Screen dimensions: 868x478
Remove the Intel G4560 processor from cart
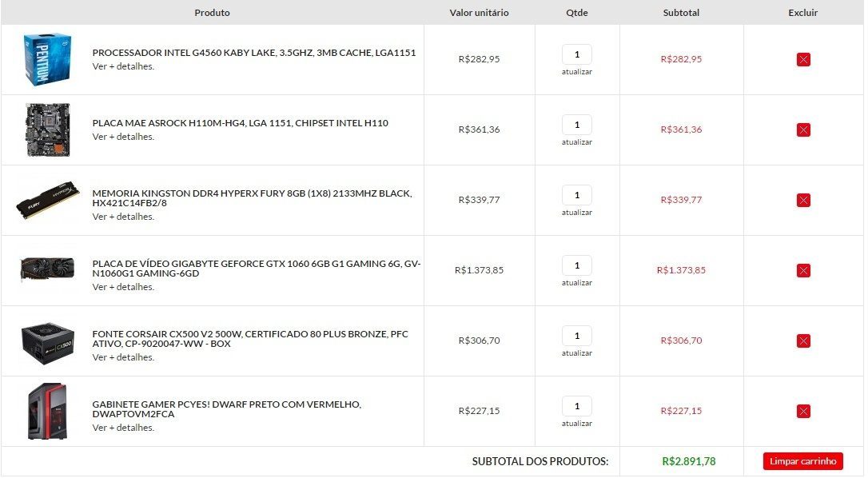803,59
